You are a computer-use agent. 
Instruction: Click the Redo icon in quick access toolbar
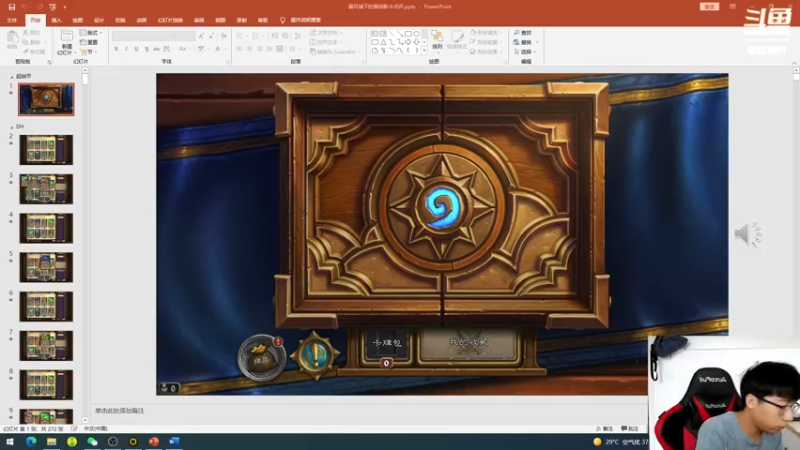39,7
